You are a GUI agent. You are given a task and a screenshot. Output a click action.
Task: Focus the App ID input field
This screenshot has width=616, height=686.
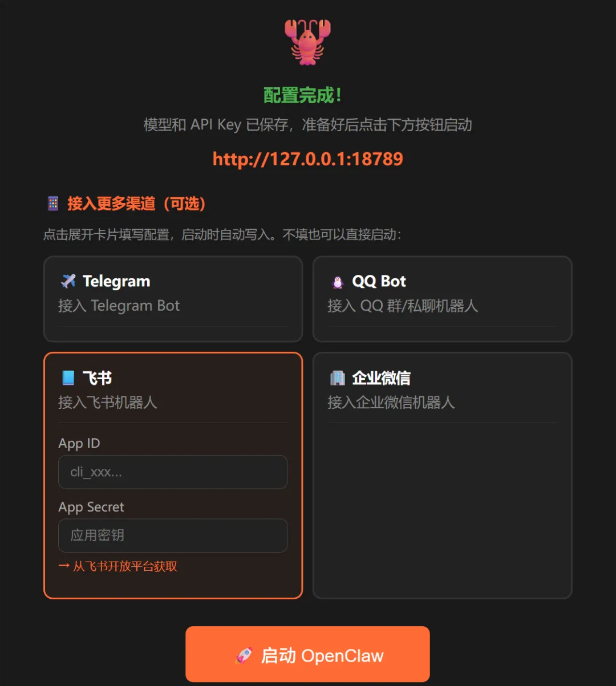click(173, 472)
